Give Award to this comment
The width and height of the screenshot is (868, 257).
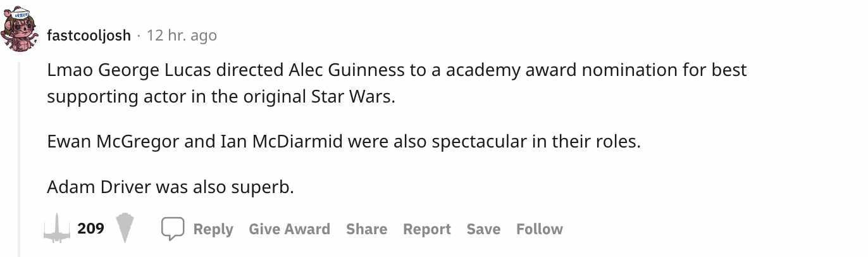point(289,229)
